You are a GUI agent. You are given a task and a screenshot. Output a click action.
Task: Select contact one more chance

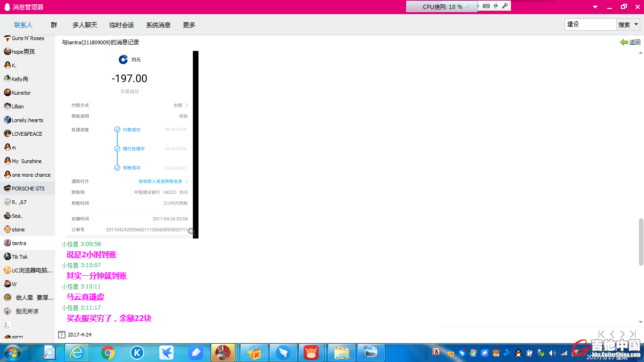[x=27, y=175]
